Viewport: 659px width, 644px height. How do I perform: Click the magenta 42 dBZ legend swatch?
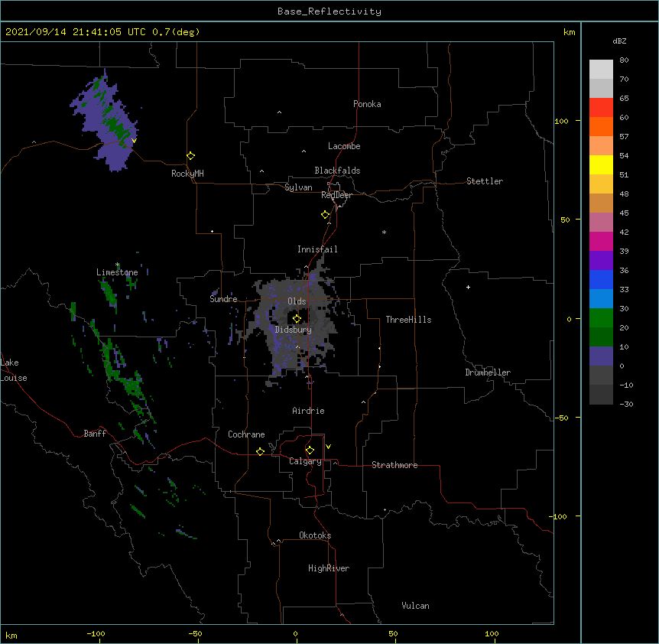click(x=601, y=241)
